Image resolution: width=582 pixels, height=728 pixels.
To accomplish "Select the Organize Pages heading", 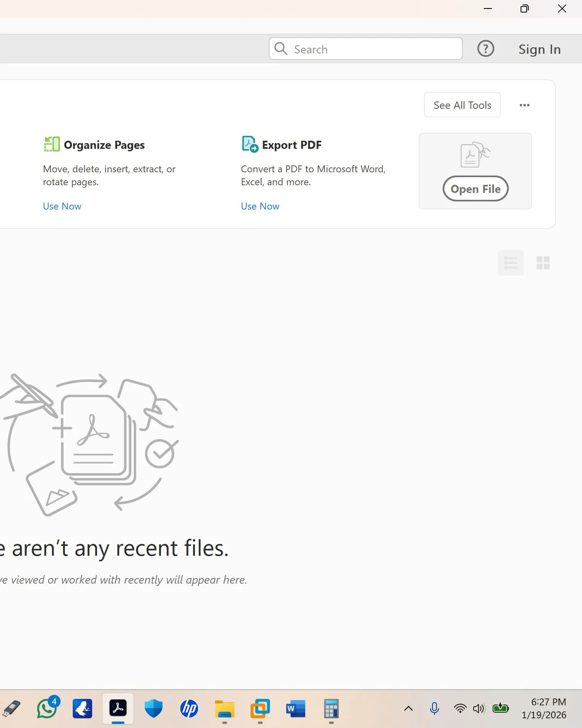I will [104, 145].
